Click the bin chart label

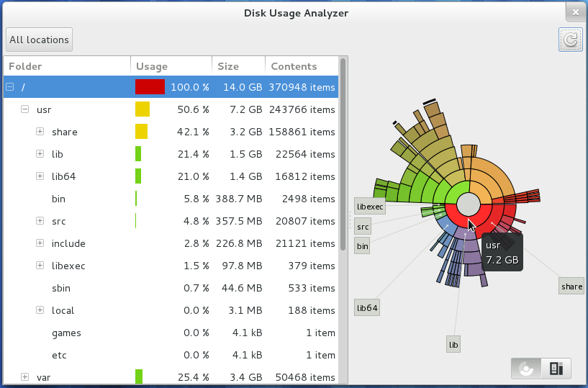[x=362, y=245]
